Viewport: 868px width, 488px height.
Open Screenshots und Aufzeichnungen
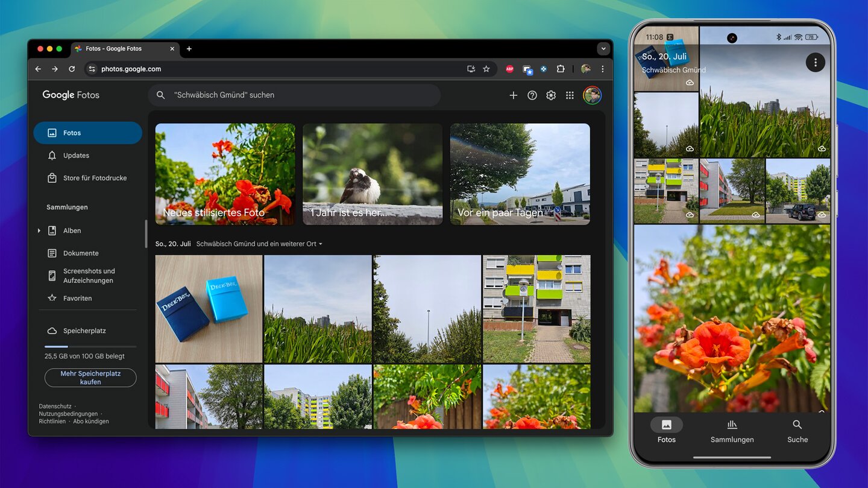coord(87,276)
